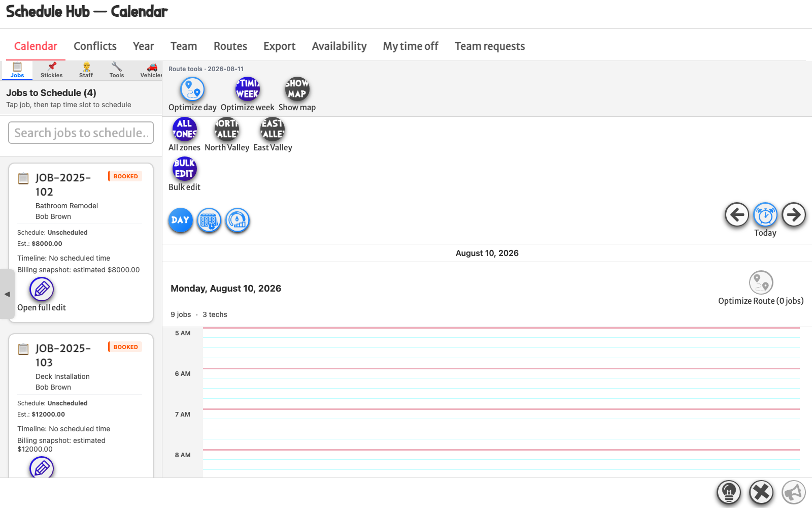Open the Tools sidebar tab
The height and width of the screenshot is (508, 812).
click(117, 70)
